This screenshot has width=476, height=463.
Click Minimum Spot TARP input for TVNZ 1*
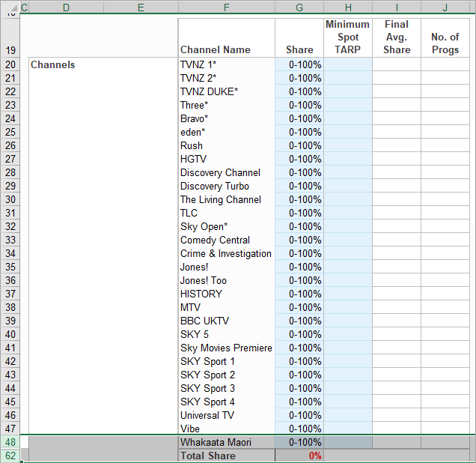click(x=348, y=64)
